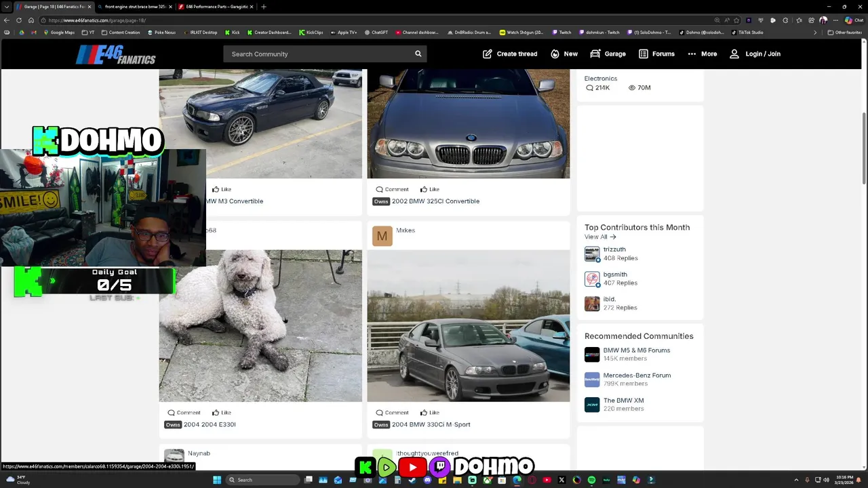This screenshot has width=868, height=488.
Task: View All top contributors
Action: (x=600, y=237)
